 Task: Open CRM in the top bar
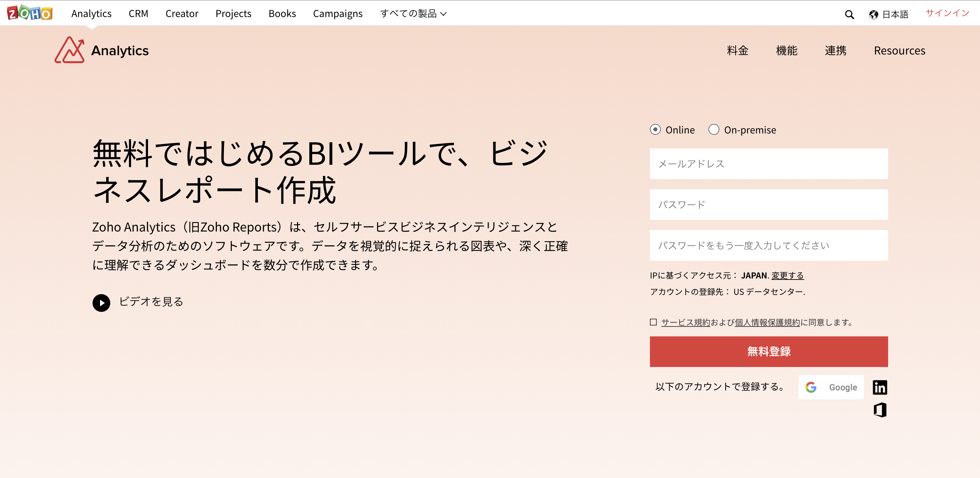(138, 14)
